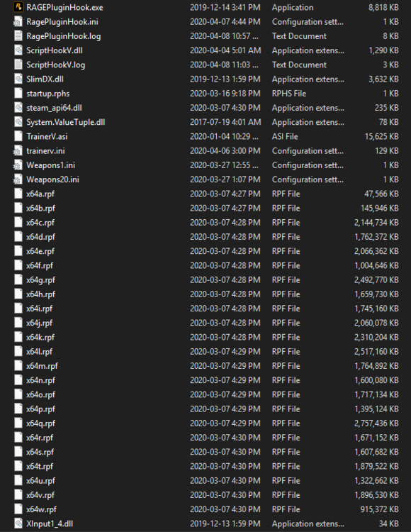Select the file name Weapons1.ini
The image size is (411, 532).
[51, 165]
